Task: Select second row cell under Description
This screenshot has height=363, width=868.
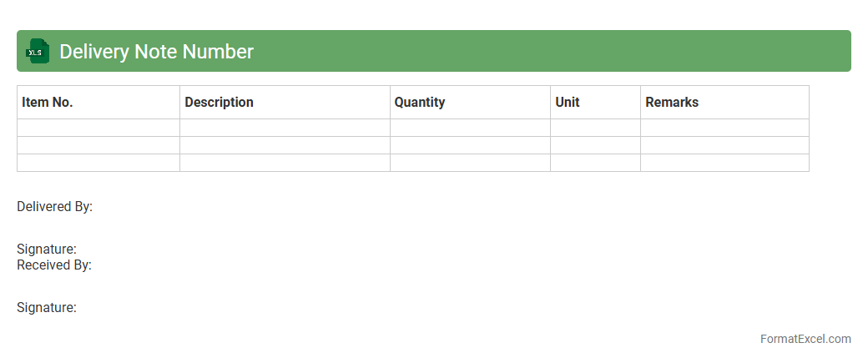Action: tap(285, 145)
